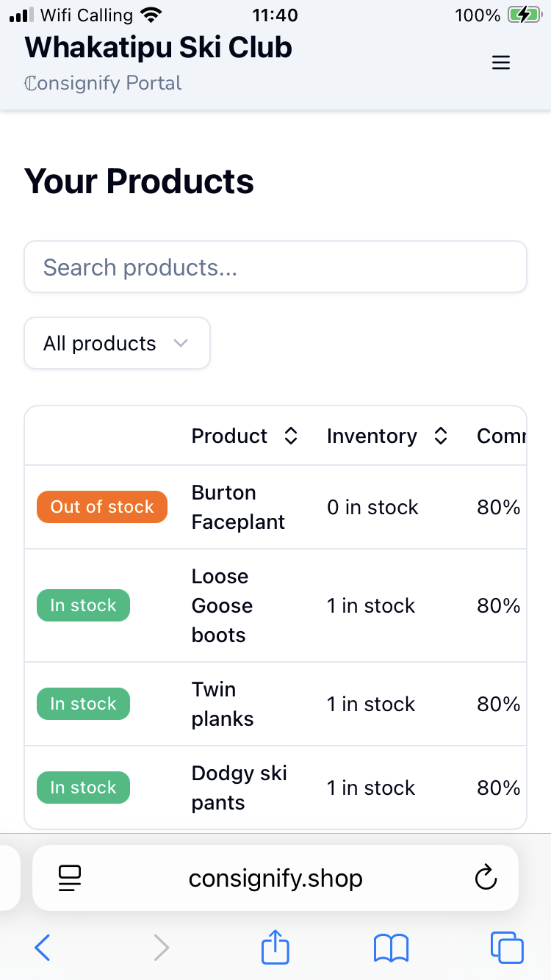Open the Safari bookmarks icon
The width and height of the screenshot is (551, 980).
pos(391,948)
